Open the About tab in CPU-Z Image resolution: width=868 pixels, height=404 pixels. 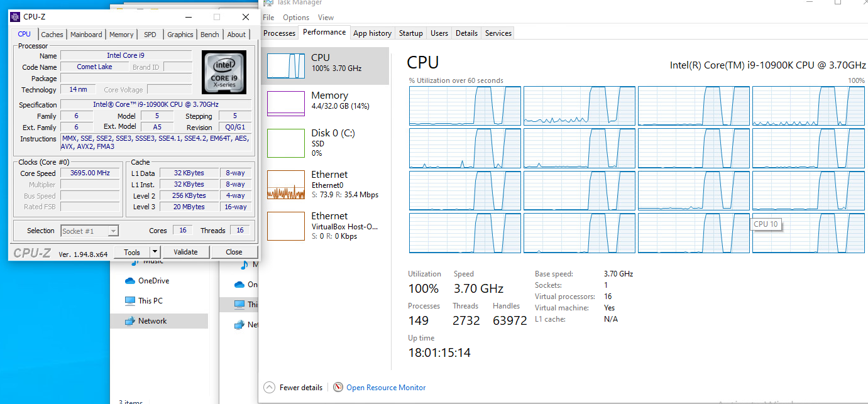(x=236, y=35)
